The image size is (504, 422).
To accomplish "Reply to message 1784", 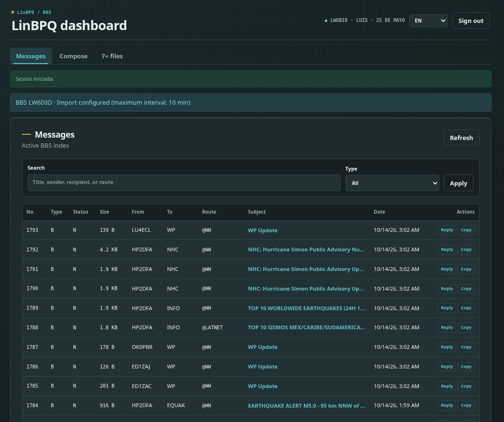I will [447, 406].
